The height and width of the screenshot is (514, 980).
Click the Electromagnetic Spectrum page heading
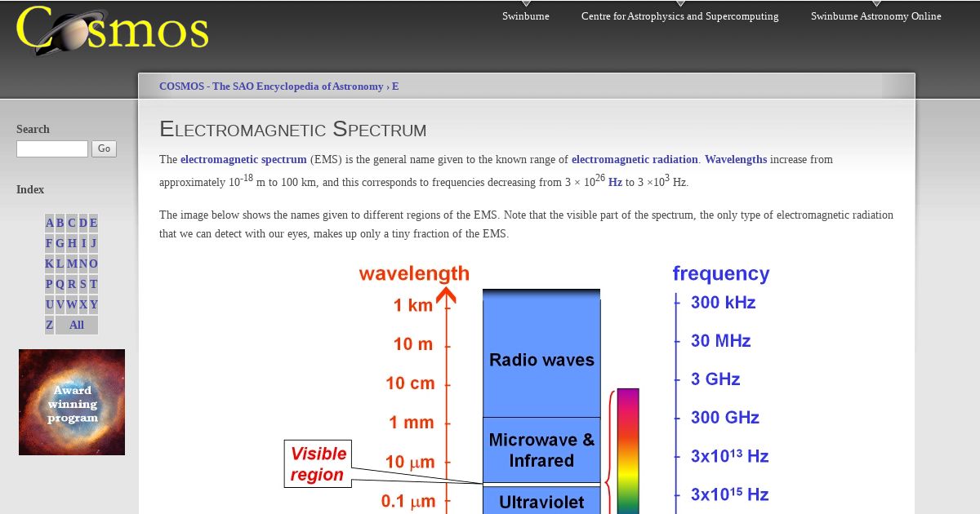coord(293,129)
